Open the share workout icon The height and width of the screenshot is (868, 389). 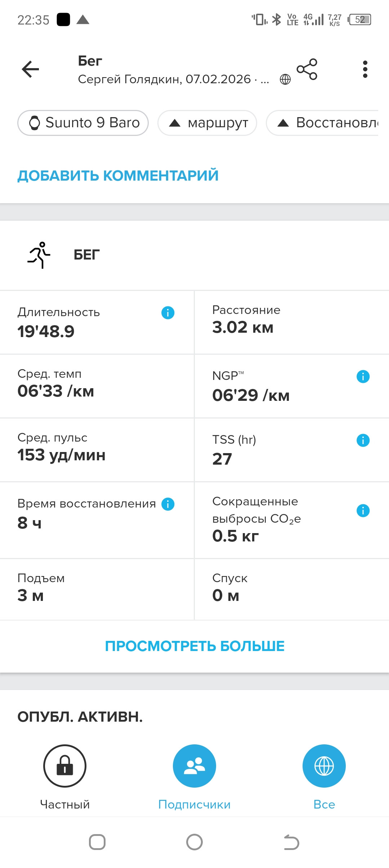pyautogui.click(x=307, y=69)
